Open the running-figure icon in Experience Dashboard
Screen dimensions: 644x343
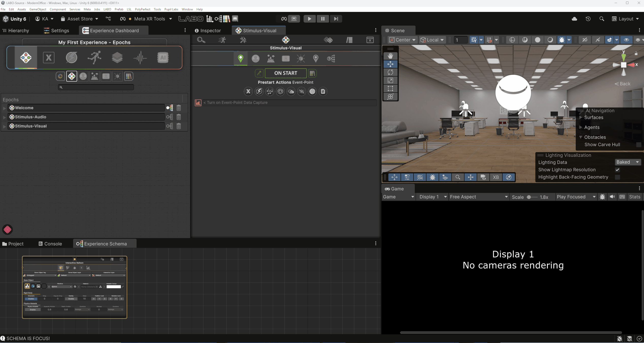[x=94, y=58]
